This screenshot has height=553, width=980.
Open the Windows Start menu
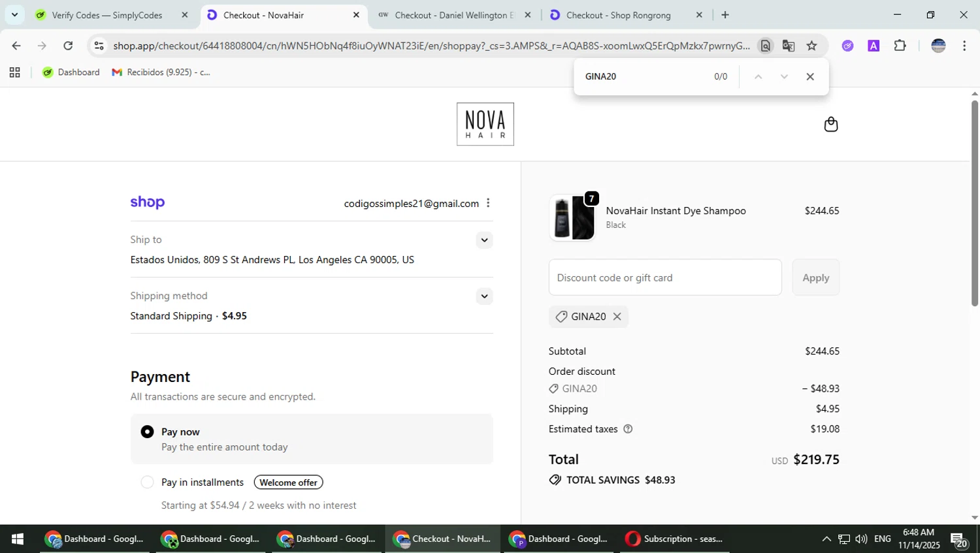(x=18, y=539)
